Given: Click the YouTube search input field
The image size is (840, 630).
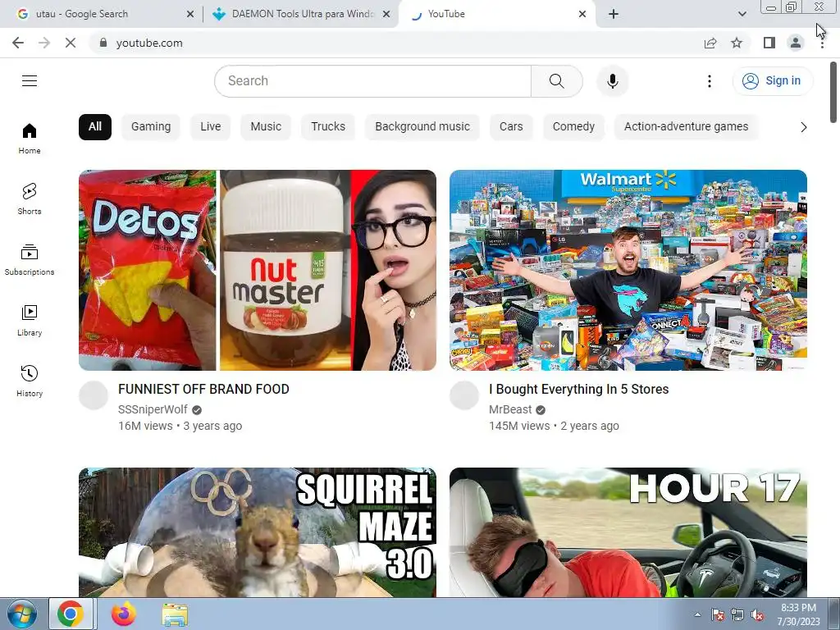Looking at the screenshot, I should (373, 81).
